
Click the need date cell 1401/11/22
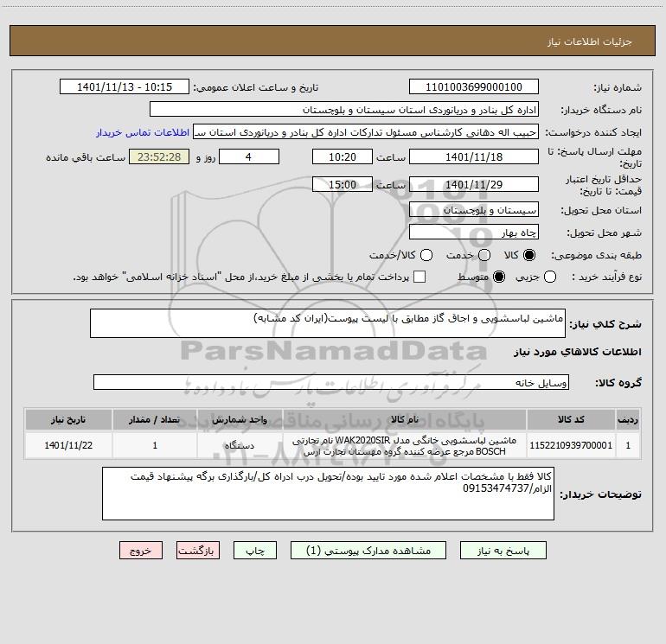[x=68, y=445]
